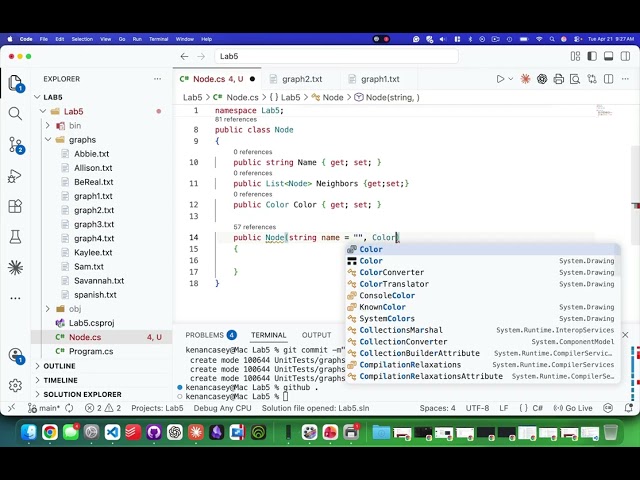Click the printer icon in editor toolbar
This screenshot has height=480, width=640.
pos(558,79)
